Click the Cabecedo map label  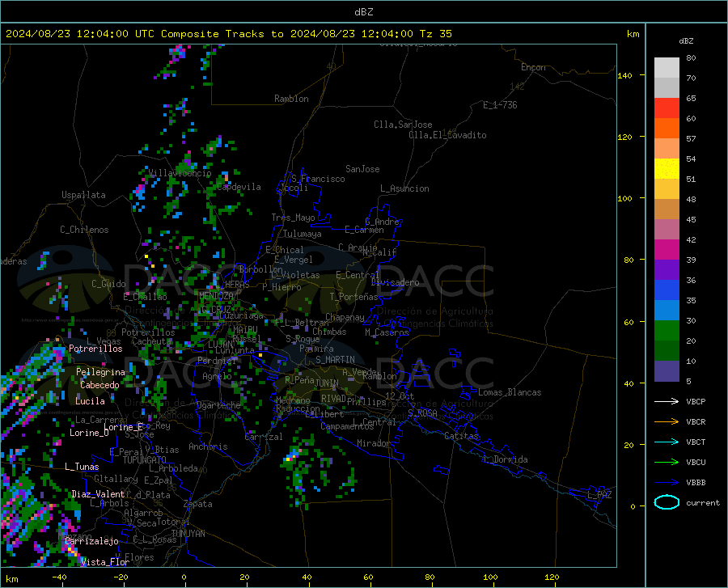click(x=99, y=385)
